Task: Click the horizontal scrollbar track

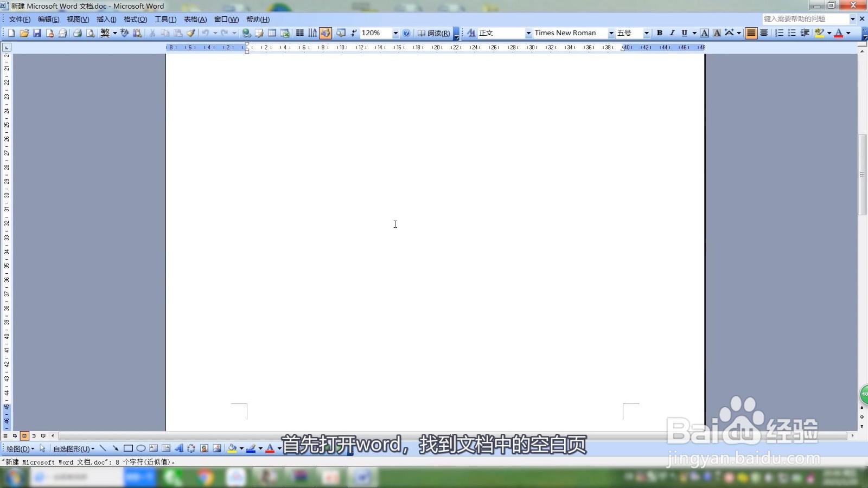Action: pyautogui.click(x=453, y=435)
